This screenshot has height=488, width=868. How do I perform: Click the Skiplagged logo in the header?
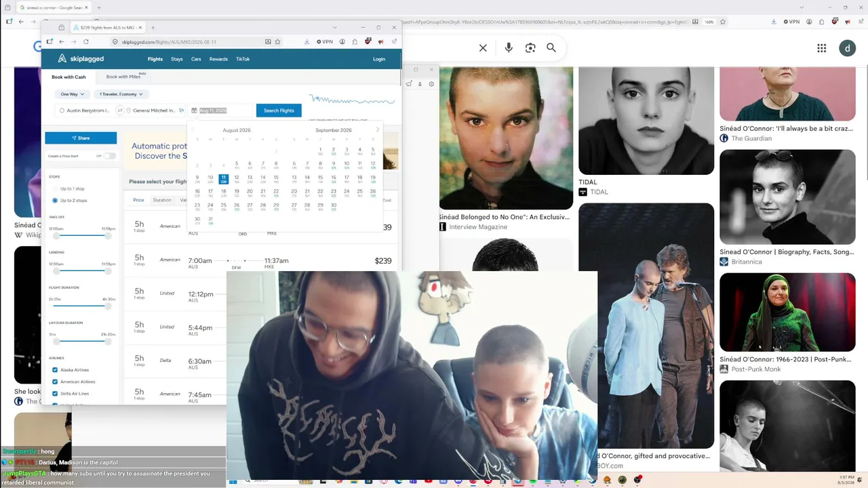click(x=81, y=59)
